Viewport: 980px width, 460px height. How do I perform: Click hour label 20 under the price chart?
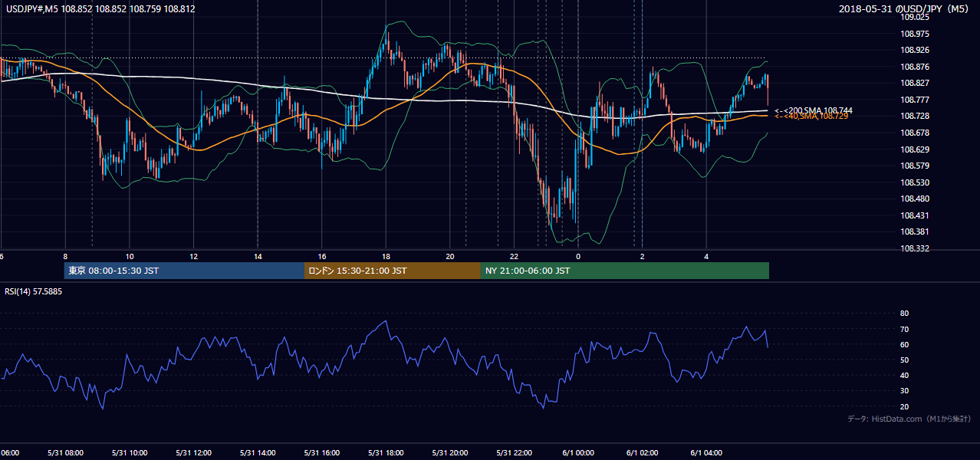[x=450, y=257]
